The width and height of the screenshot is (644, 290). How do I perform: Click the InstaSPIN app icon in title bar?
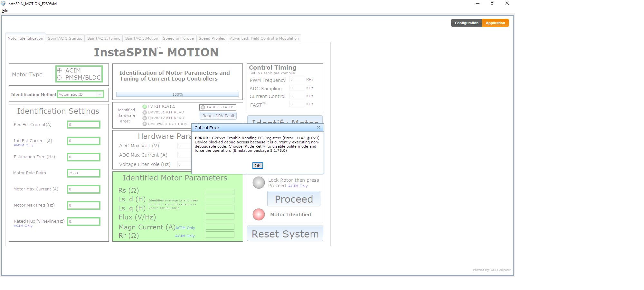pyautogui.click(x=3, y=4)
